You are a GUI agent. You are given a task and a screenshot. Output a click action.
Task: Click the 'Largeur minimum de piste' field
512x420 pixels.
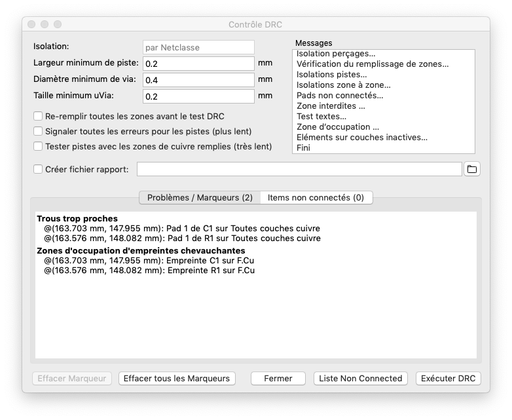click(x=198, y=64)
